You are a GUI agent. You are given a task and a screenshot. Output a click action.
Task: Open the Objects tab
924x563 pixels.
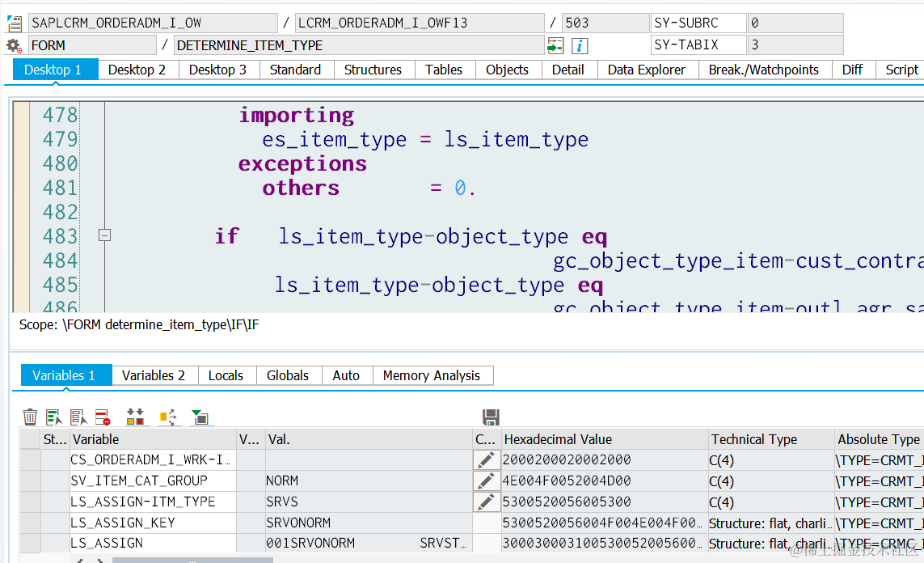507,70
